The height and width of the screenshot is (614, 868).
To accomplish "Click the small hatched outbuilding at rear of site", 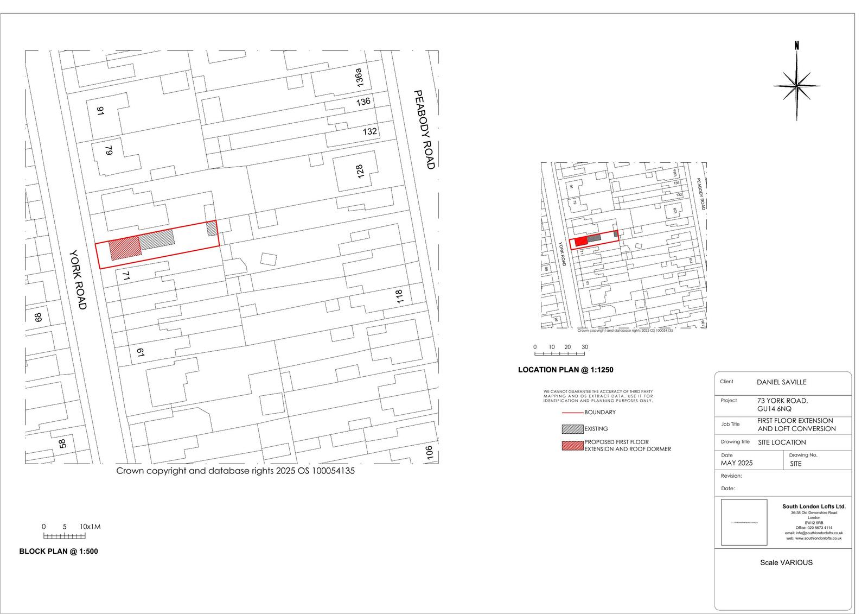I will [212, 229].
